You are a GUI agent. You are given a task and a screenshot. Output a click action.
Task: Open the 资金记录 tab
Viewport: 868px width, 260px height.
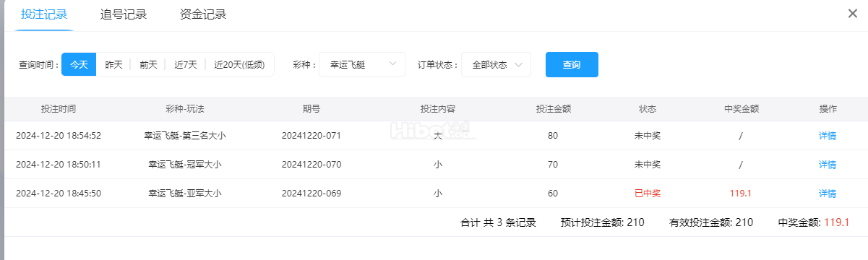pyautogui.click(x=203, y=14)
